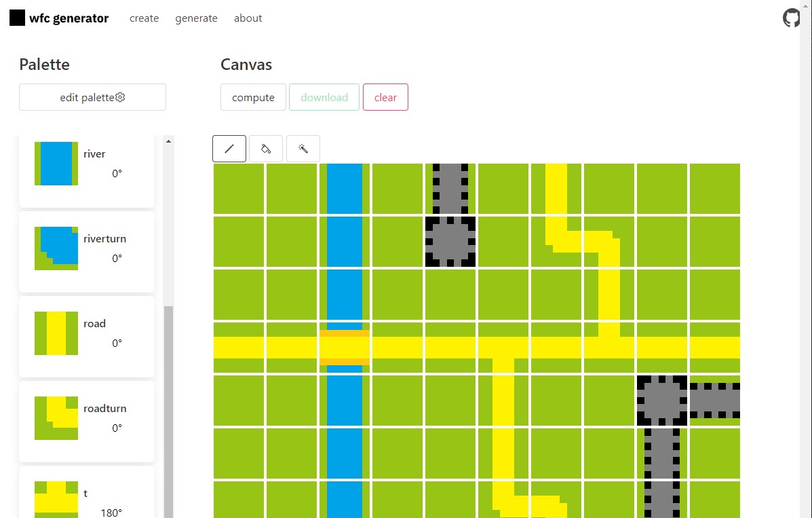Clear the canvas with clear button
This screenshot has width=812, height=518.
pos(385,97)
